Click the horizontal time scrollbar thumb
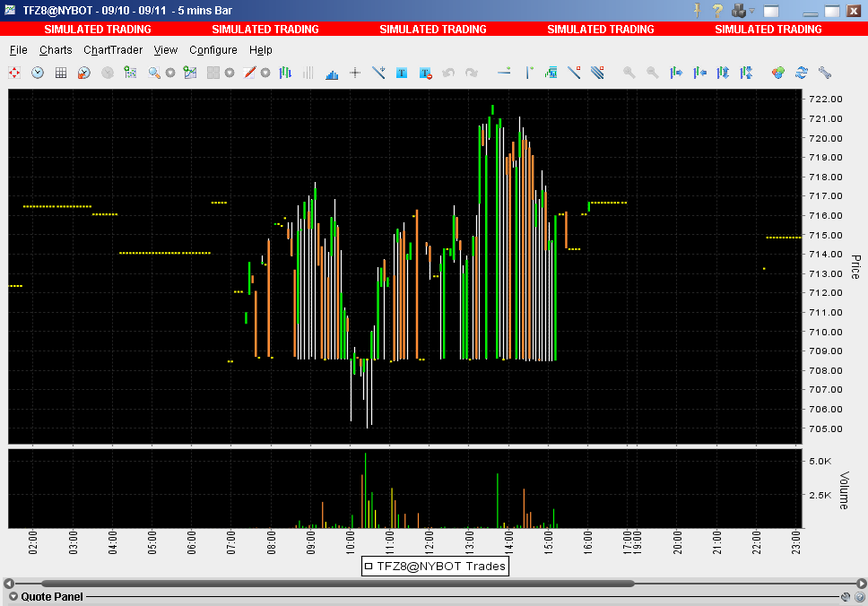 tap(336, 583)
